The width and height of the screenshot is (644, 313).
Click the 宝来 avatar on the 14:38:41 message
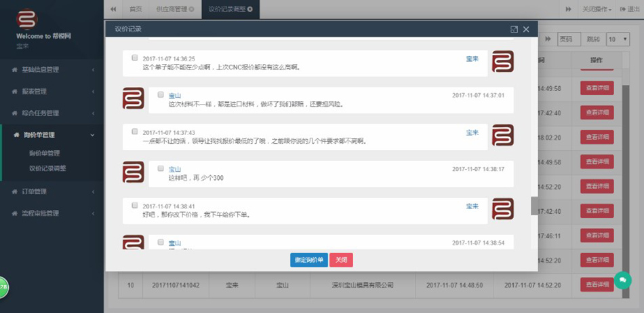[x=503, y=209]
